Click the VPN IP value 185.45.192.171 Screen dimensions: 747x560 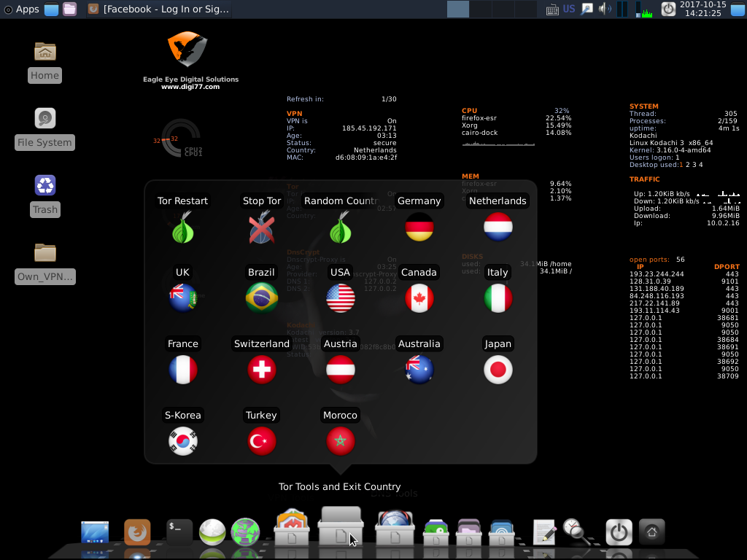coord(369,128)
